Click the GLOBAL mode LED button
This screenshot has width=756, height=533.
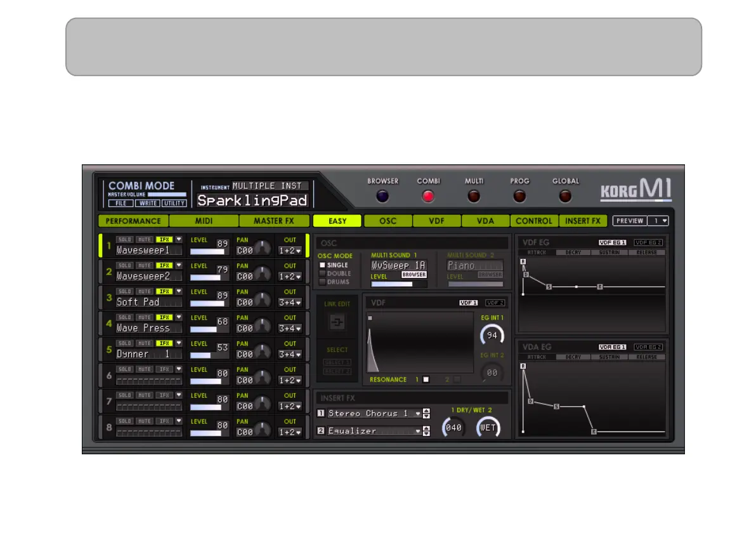point(565,196)
